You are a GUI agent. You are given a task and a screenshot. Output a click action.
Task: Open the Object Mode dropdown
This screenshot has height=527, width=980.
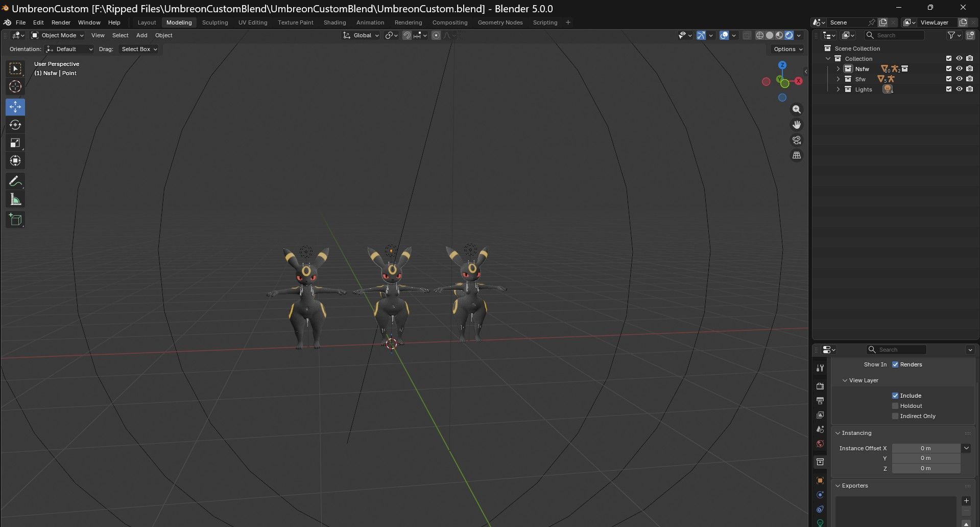pyautogui.click(x=57, y=35)
